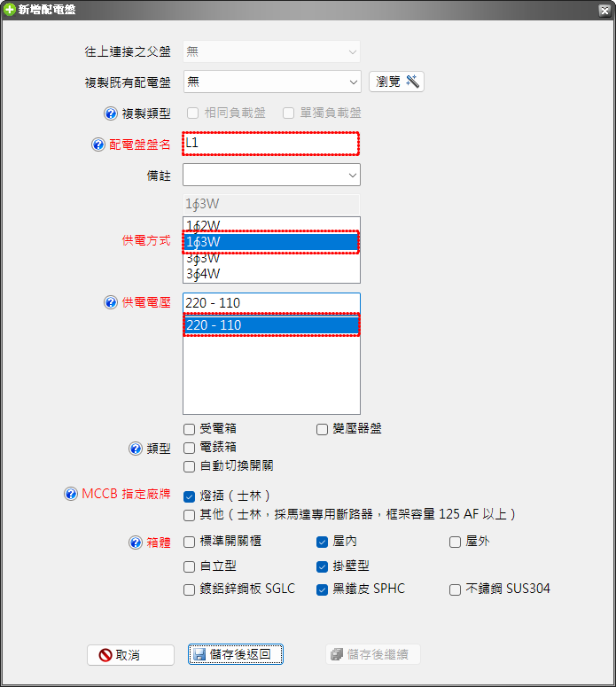Choose 1ɸ2W from the 供電方式 list

(271, 225)
